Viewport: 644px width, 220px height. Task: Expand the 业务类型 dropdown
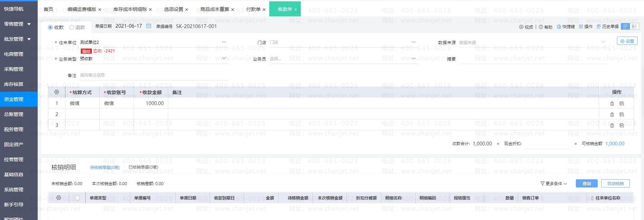(x=224, y=59)
